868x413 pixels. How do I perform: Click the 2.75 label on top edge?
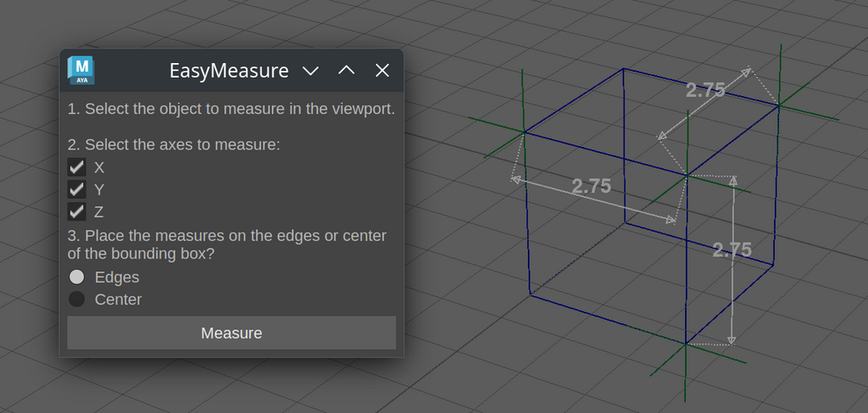point(706,90)
